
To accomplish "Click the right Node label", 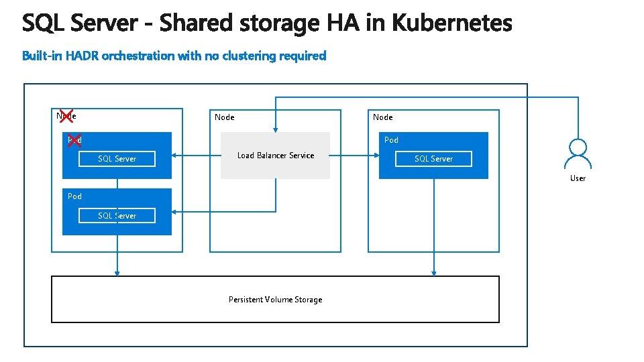I will point(382,117).
